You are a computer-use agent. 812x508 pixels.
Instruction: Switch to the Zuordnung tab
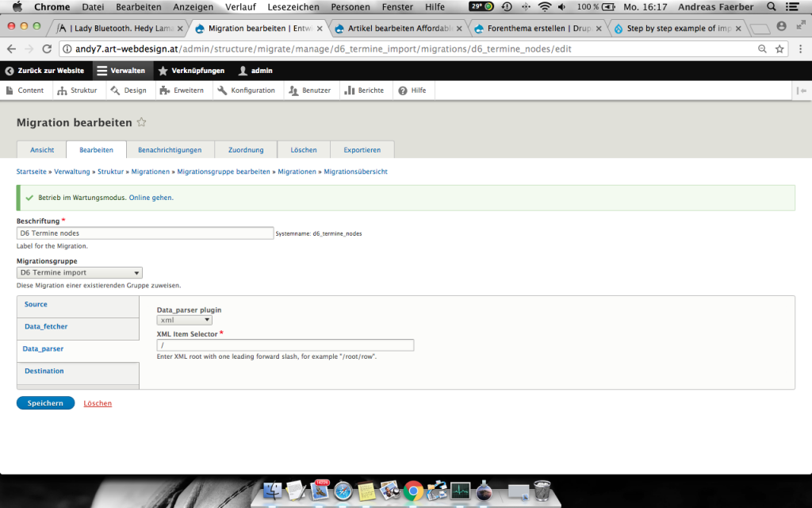click(246, 149)
